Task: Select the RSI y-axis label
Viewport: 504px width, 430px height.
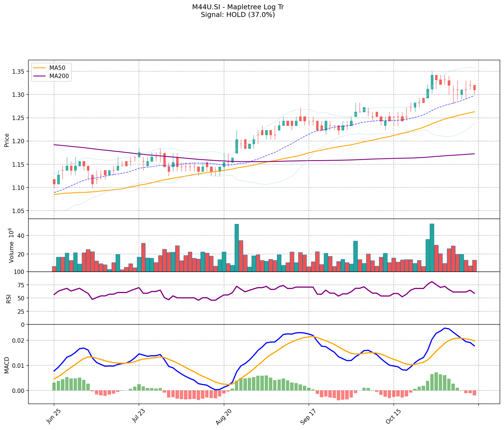Action: tap(8, 298)
